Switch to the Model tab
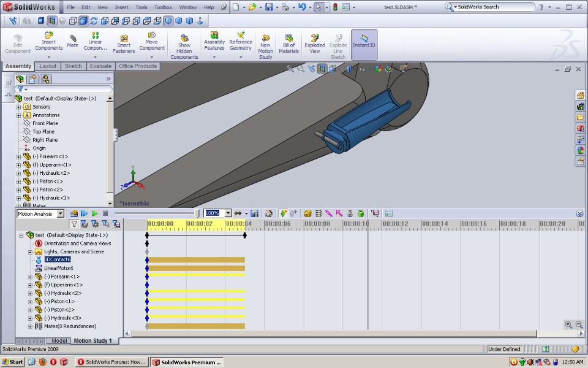The width and height of the screenshot is (588, 368). 59,340
